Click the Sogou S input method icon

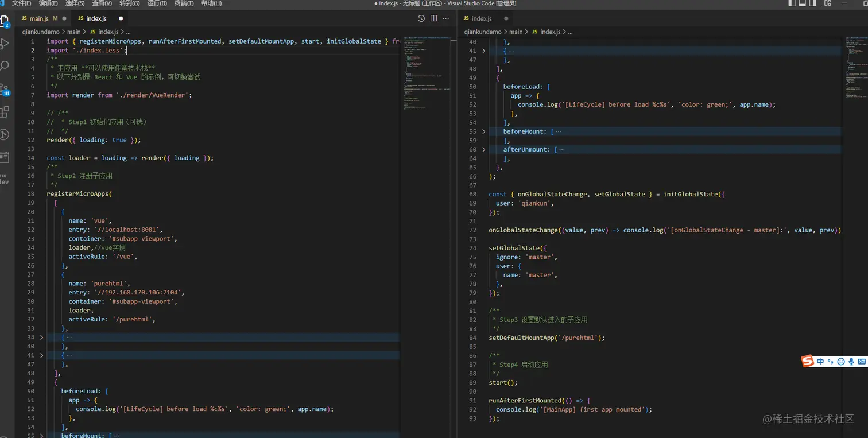point(808,361)
